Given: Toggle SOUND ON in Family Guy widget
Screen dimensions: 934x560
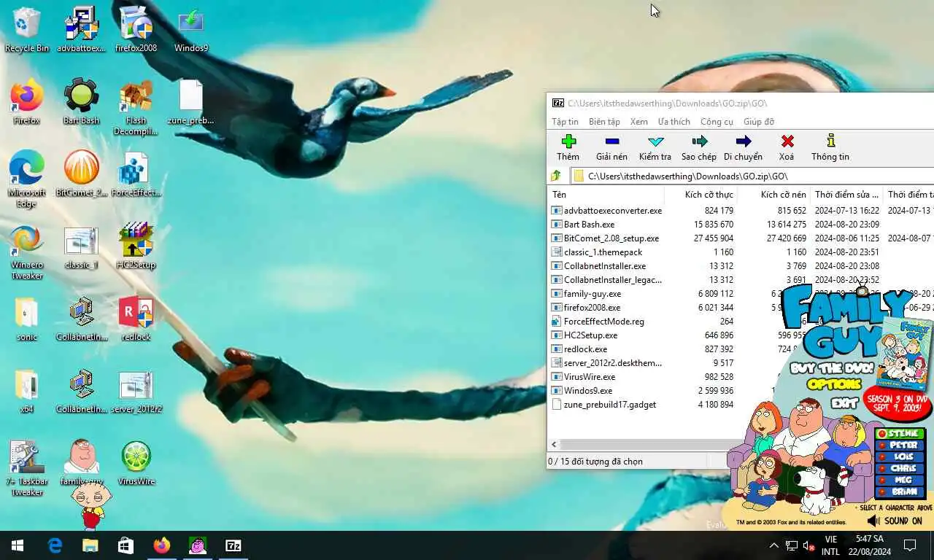Looking at the screenshot, I should coord(895,521).
